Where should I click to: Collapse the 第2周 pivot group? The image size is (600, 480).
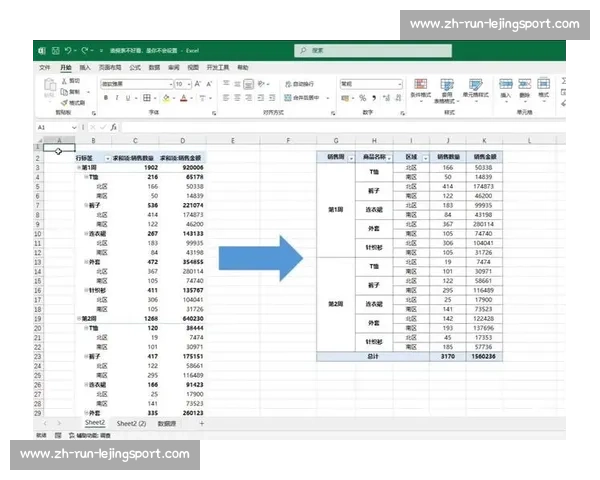(x=80, y=319)
